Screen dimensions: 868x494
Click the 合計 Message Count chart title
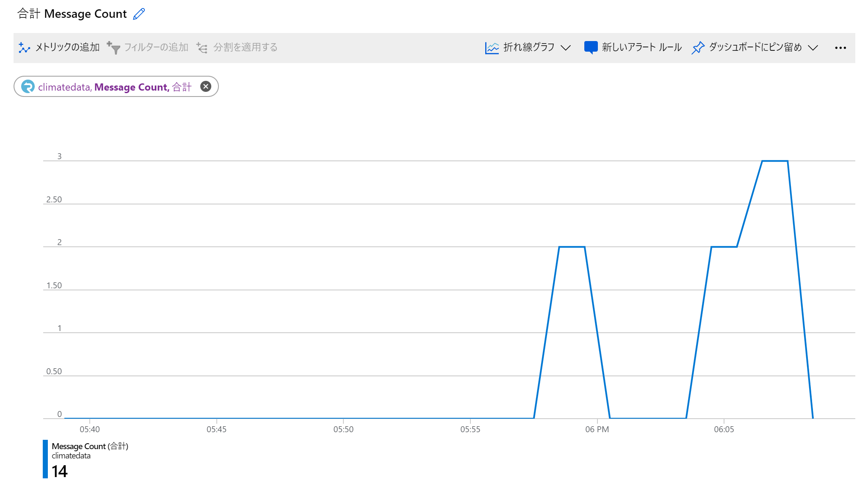tap(72, 14)
